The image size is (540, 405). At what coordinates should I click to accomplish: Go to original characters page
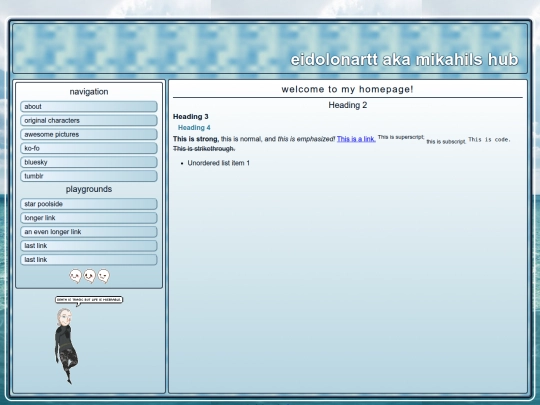(89, 121)
